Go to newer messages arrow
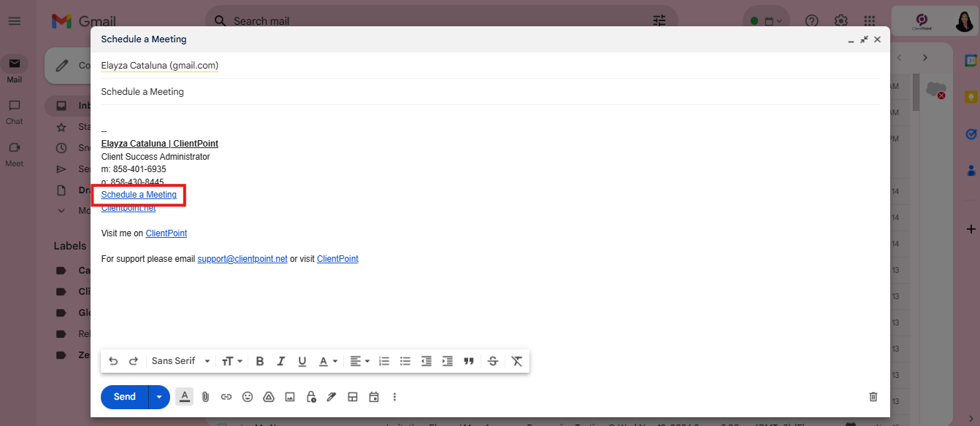 pos(900,58)
